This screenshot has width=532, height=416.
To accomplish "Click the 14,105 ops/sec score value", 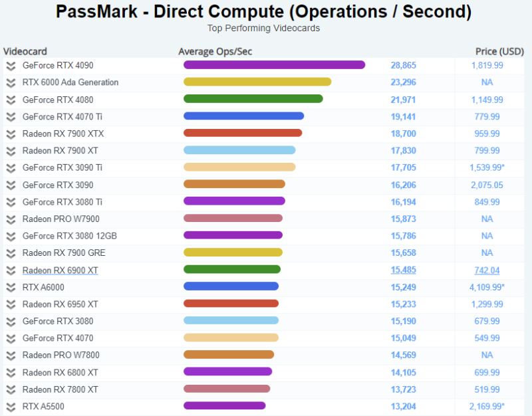I will pos(404,373).
